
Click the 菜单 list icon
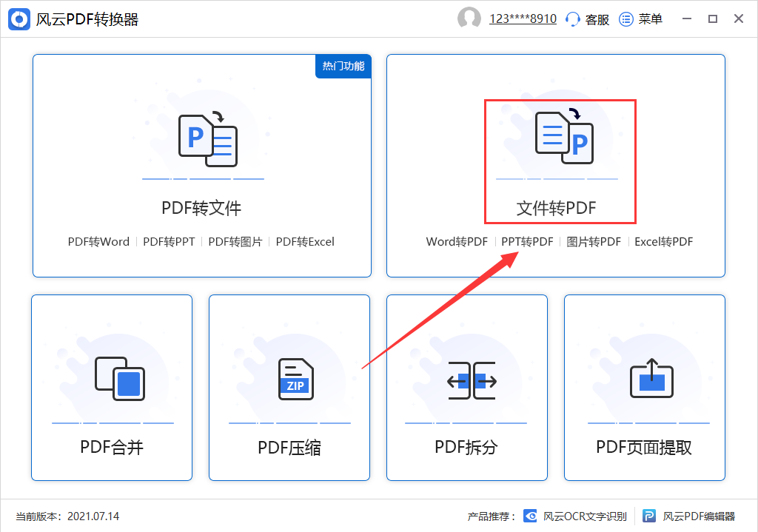click(x=626, y=19)
